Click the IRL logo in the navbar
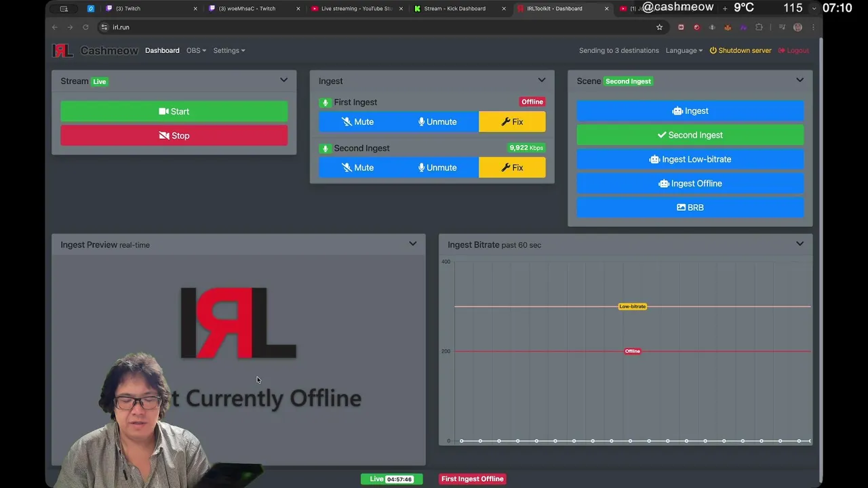The image size is (868, 488). pyautogui.click(x=62, y=51)
